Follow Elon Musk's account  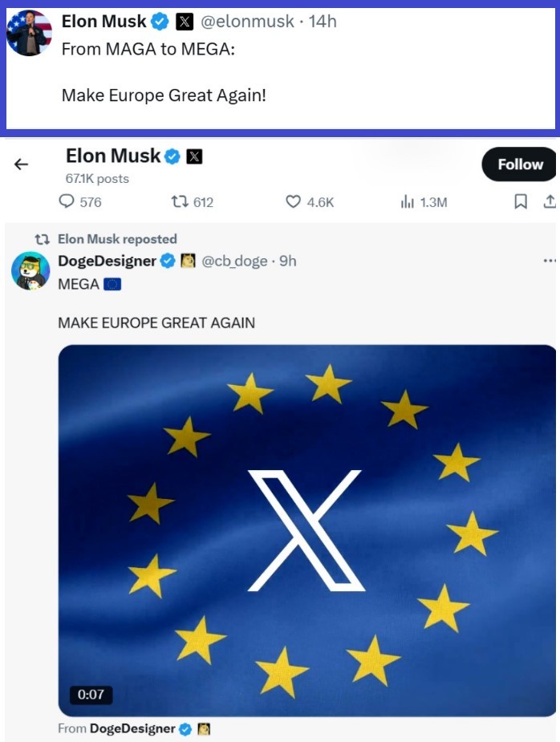(x=519, y=164)
